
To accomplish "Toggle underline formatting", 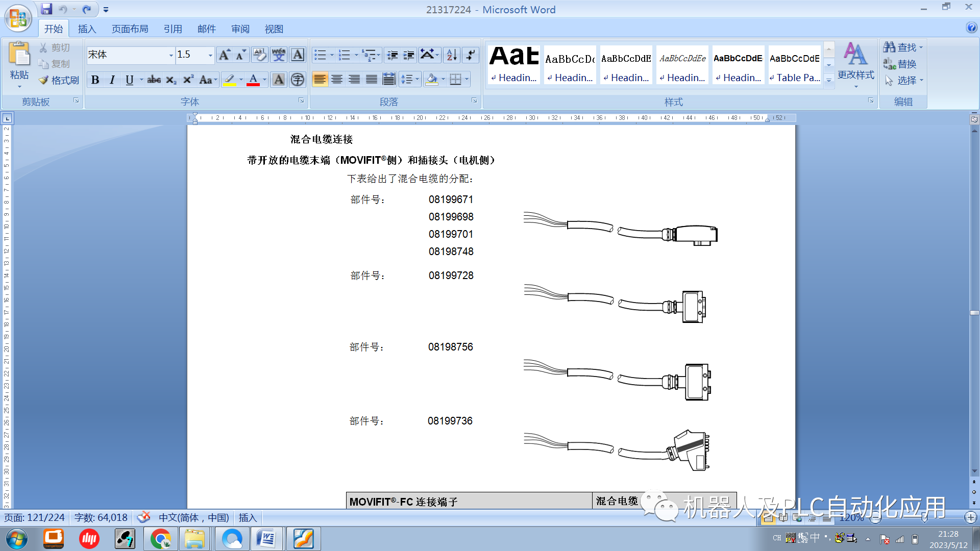I will point(129,80).
